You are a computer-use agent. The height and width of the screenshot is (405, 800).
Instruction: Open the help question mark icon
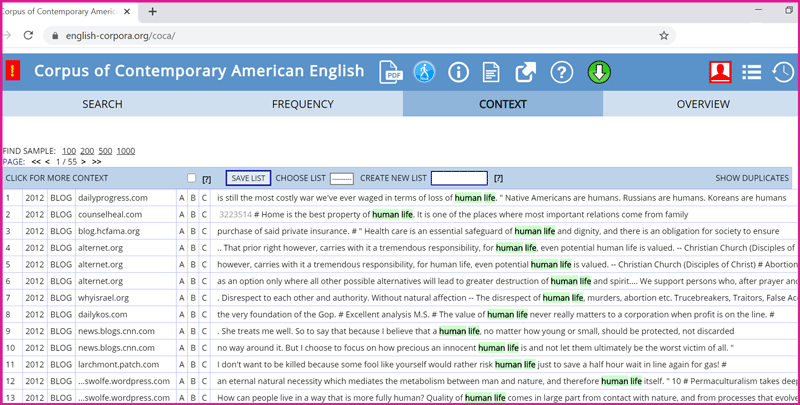pos(561,72)
